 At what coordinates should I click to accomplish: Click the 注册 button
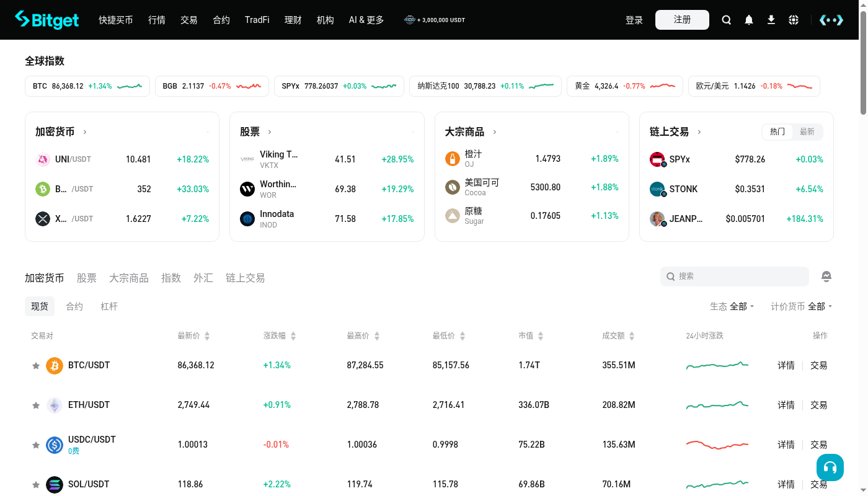682,20
